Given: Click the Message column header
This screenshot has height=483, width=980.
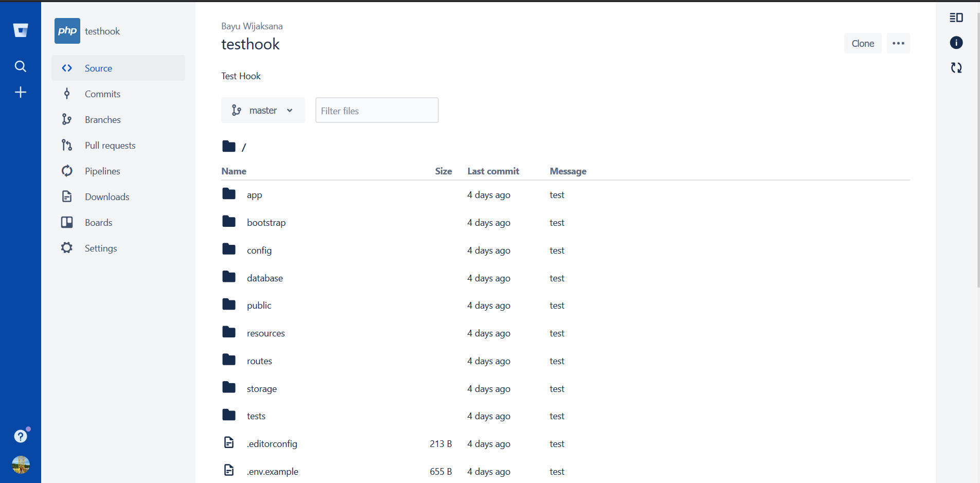Looking at the screenshot, I should coord(568,171).
